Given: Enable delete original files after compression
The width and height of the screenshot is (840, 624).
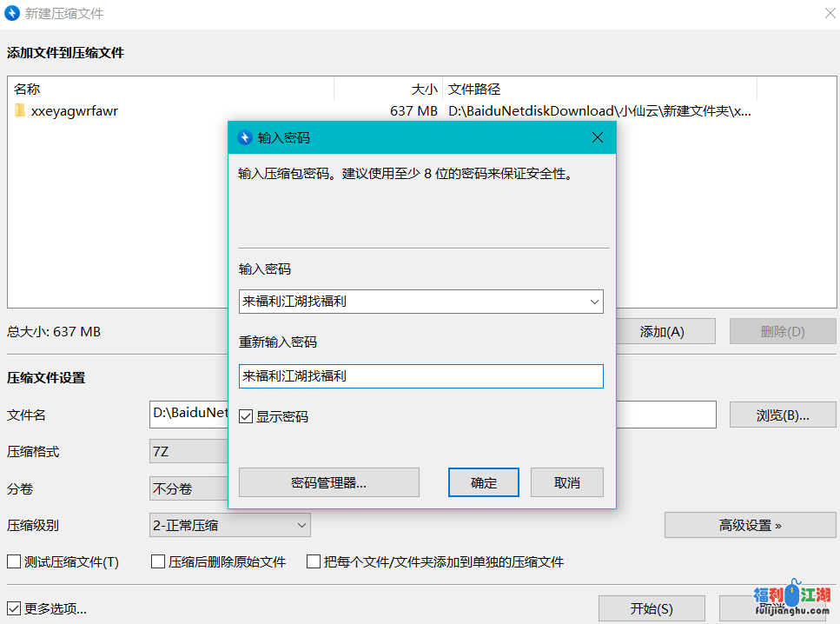Looking at the screenshot, I should pyautogui.click(x=158, y=562).
